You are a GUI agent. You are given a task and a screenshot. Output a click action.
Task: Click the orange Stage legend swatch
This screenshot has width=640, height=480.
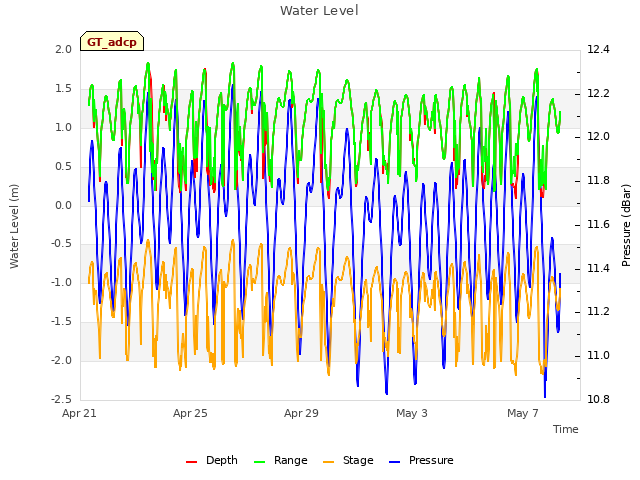pyautogui.click(x=328, y=462)
